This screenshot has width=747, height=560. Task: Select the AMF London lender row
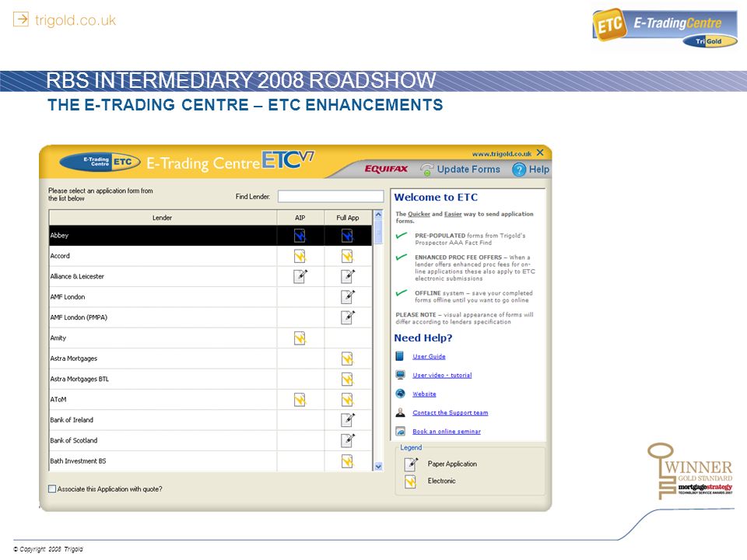click(211, 297)
